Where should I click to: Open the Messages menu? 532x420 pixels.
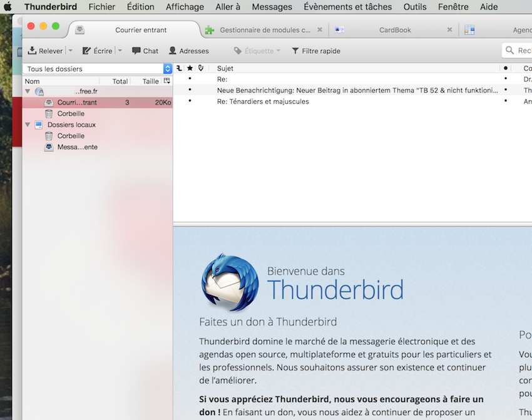[x=272, y=7]
